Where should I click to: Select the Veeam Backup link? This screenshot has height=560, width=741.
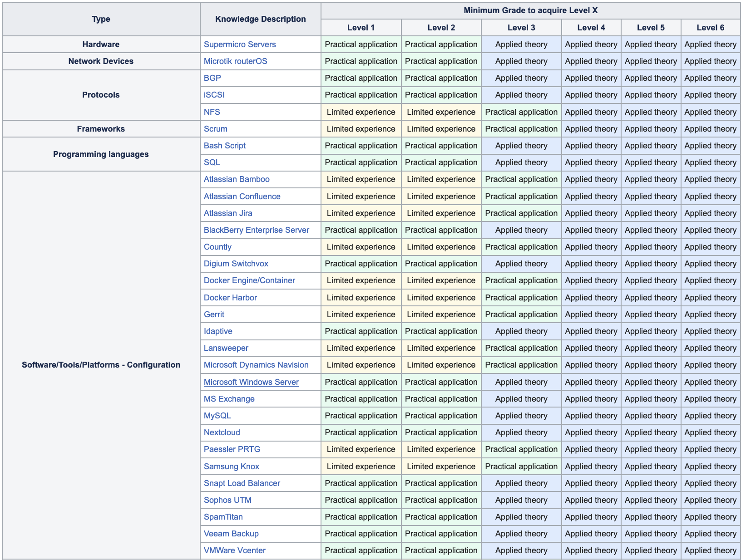pyautogui.click(x=231, y=534)
